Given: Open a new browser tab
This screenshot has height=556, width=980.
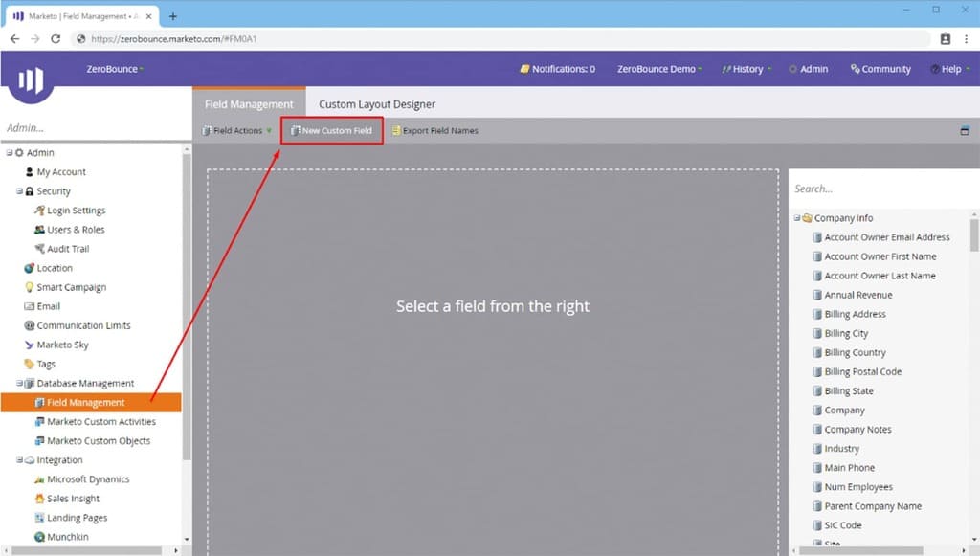Looking at the screenshot, I should pyautogui.click(x=173, y=16).
